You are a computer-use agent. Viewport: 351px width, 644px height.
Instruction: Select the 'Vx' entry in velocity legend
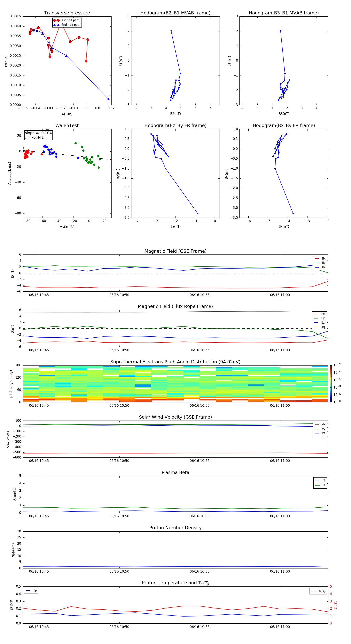point(320,424)
